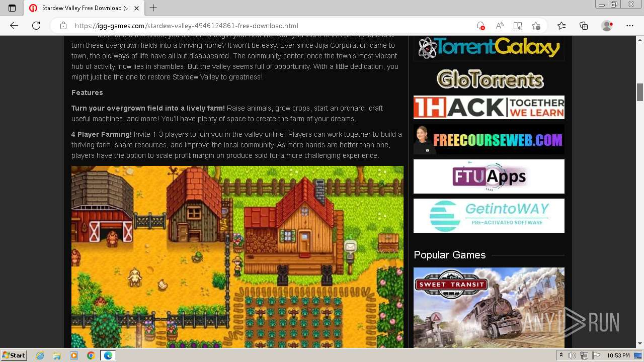The width and height of the screenshot is (644, 362).
Task: Launch Internet Explorer from taskbar
Action: [x=40, y=355]
